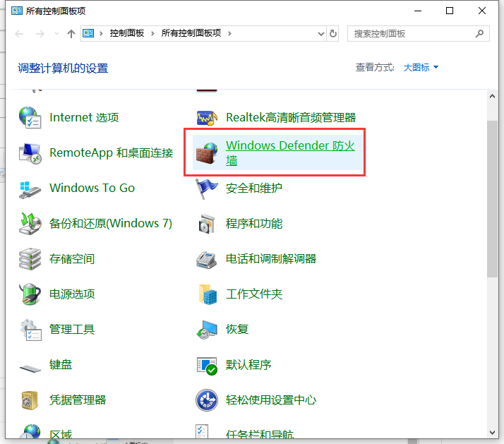Click the Ease of Access Center icon
This screenshot has height=444, width=504.
pos(207,400)
